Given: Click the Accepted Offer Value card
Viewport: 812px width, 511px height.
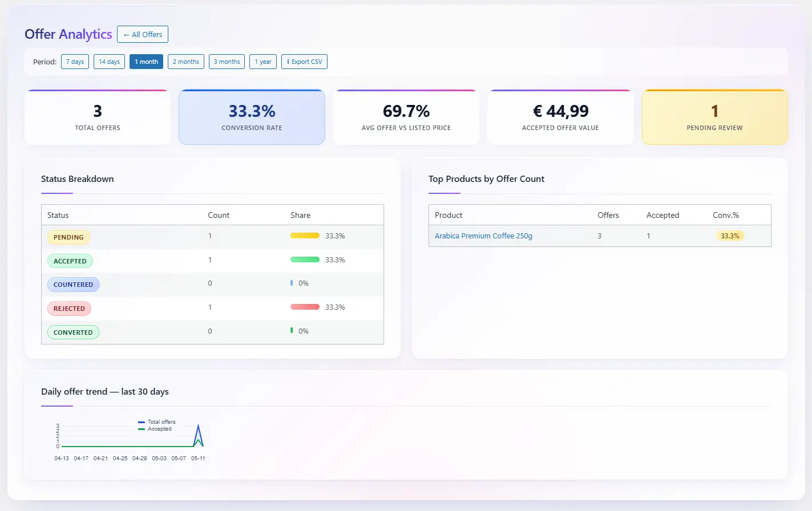Looking at the screenshot, I should click(x=560, y=117).
